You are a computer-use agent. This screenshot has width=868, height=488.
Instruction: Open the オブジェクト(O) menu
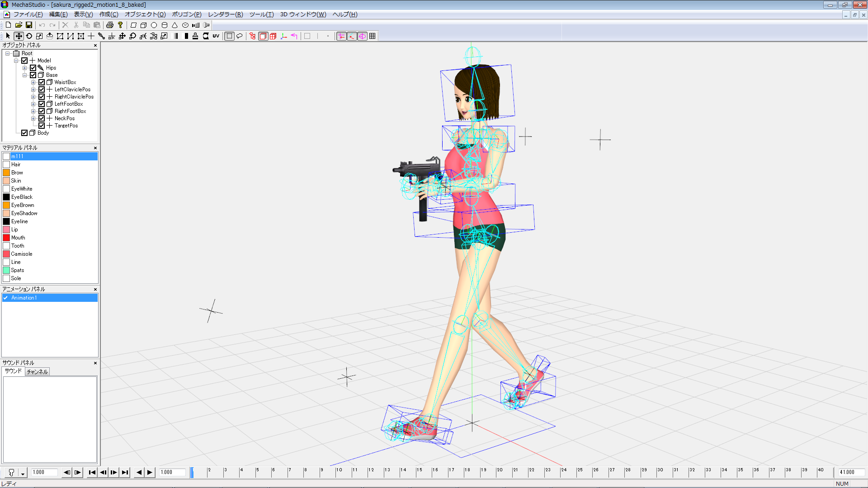point(145,14)
